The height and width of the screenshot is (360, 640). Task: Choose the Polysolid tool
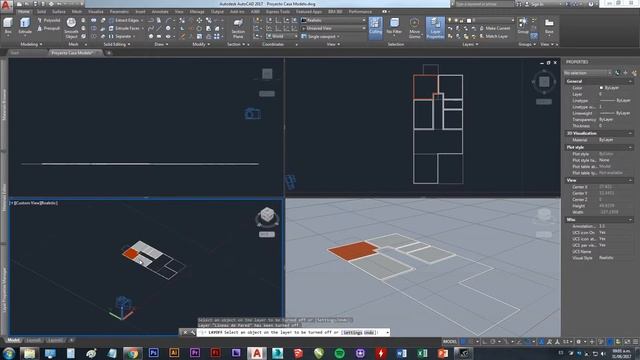point(49,20)
